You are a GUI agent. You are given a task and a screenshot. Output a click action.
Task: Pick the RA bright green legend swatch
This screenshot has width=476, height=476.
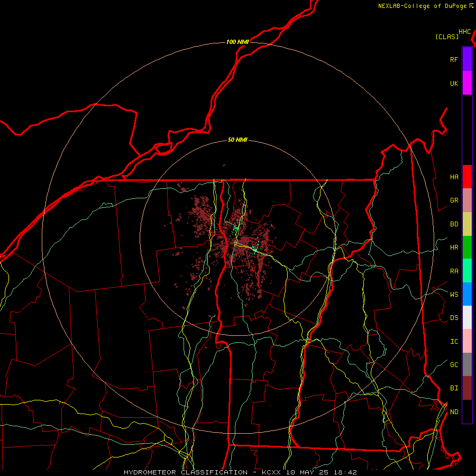(x=467, y=271)
